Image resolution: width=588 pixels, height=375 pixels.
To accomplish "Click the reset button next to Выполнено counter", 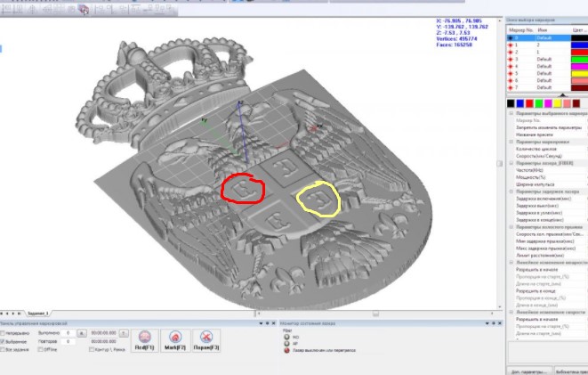I will (x=82, y=331).
